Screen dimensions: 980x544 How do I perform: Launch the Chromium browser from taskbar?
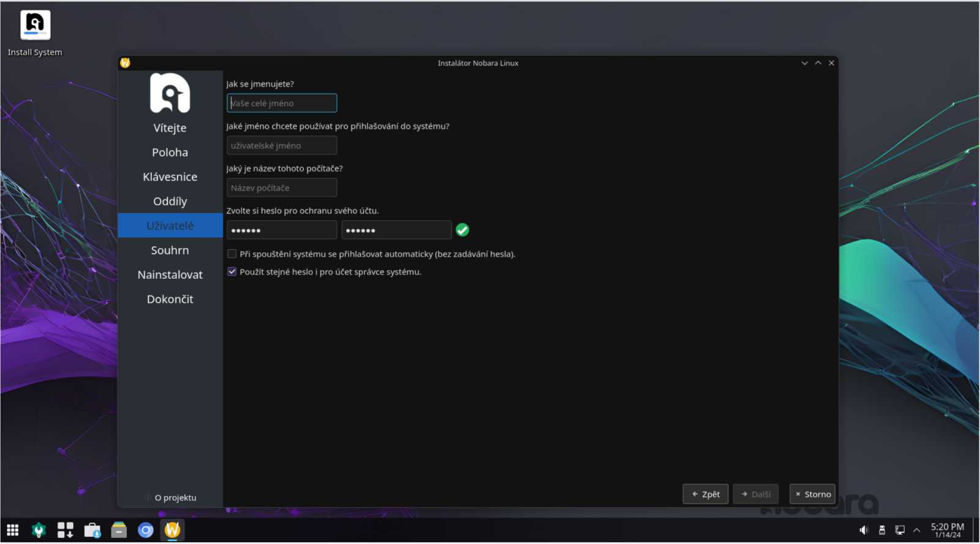tap(146, 530)
